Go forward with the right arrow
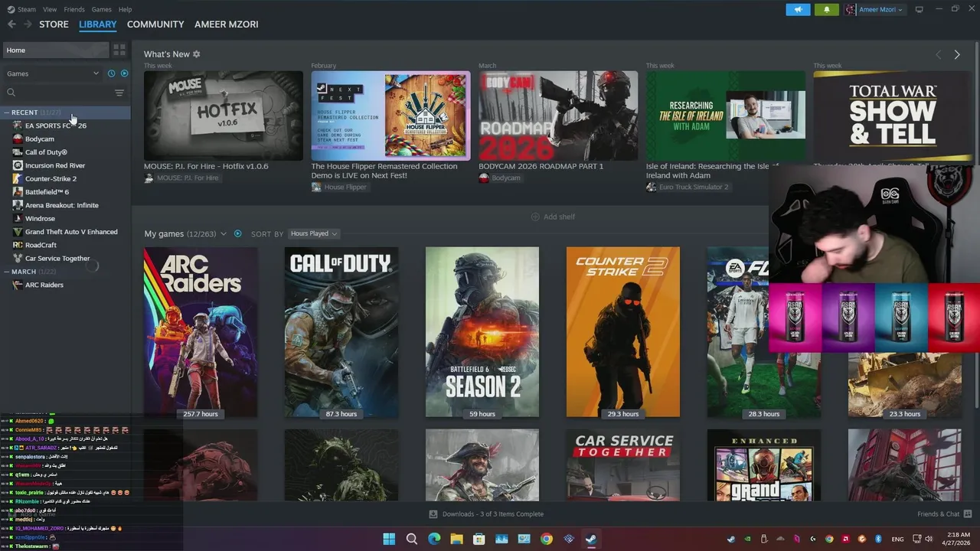 point(29,24)
